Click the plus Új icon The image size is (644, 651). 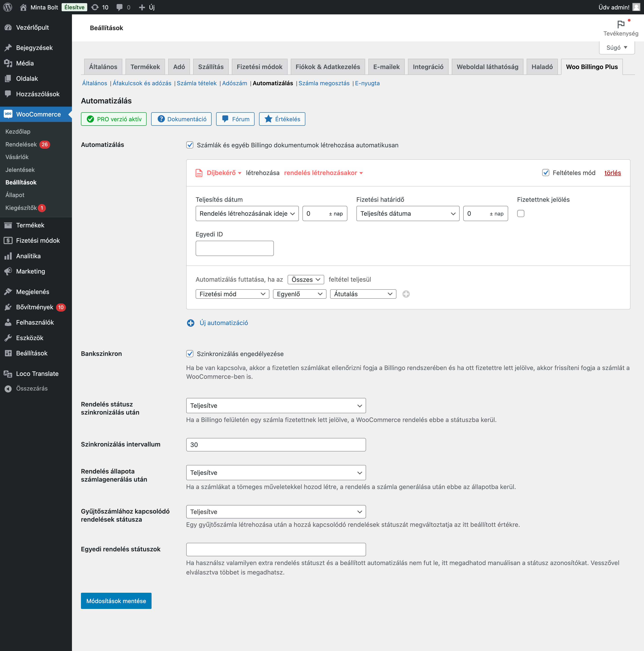[x=142, y=7]
